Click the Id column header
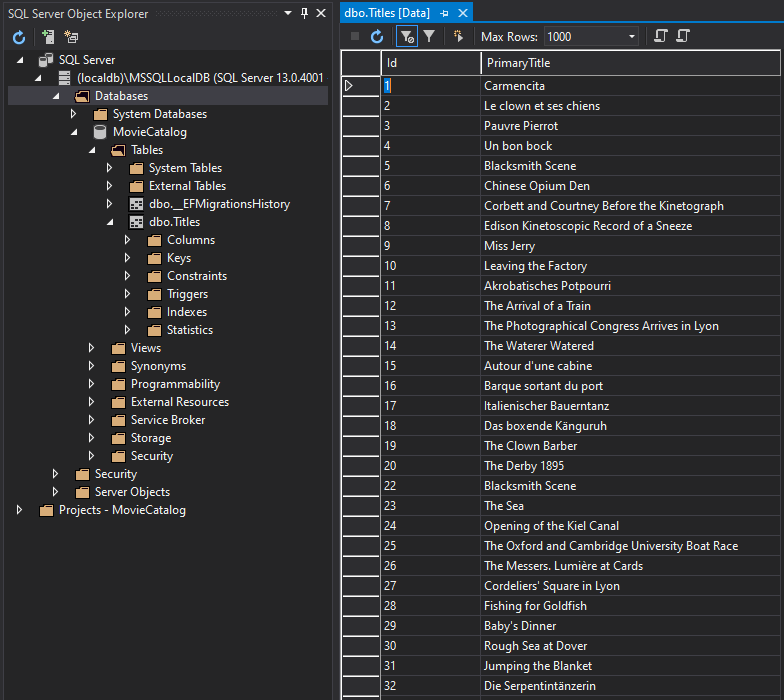 (430, 63)
